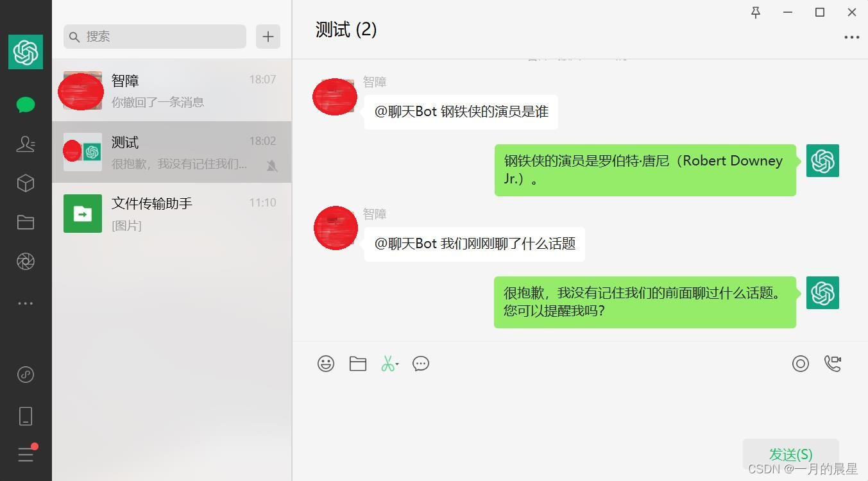Image resolution: width=868 pixels, height=481 pixels.
Task: Open the Chats icon in sidebar
Action: 26,105
